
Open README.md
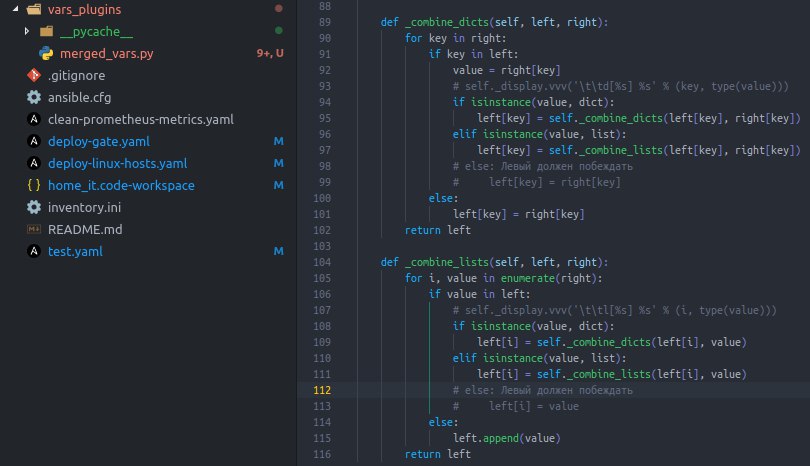point(85,229)
